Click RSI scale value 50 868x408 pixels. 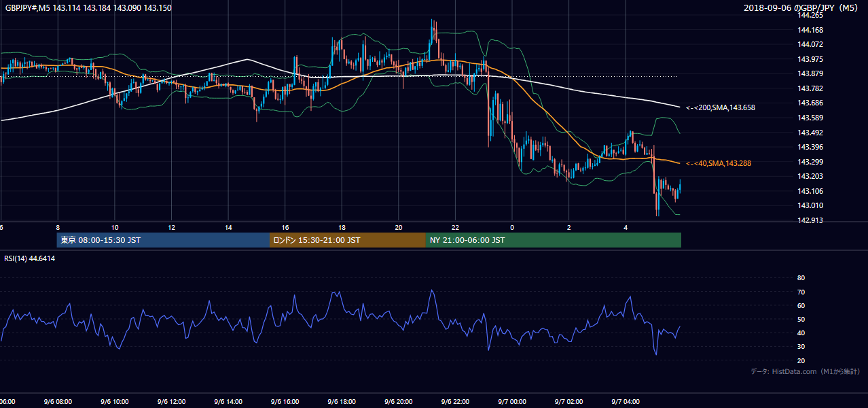(x=801, y=319)
